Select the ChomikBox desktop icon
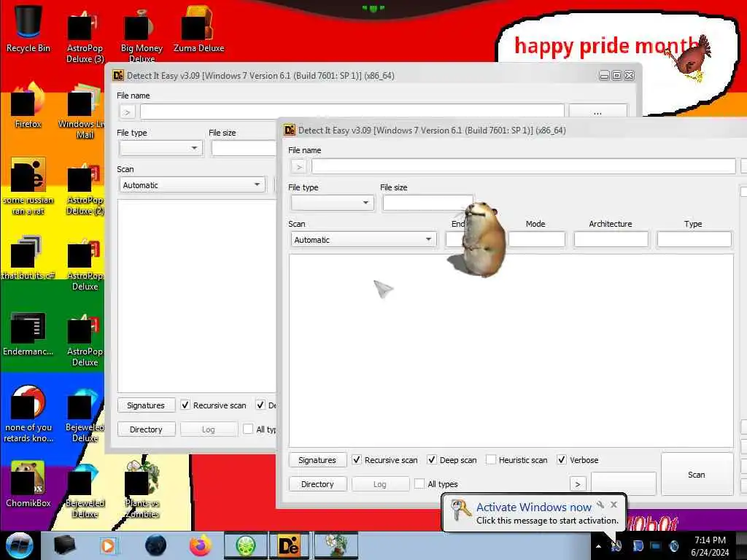 click(x=28, y=483)
